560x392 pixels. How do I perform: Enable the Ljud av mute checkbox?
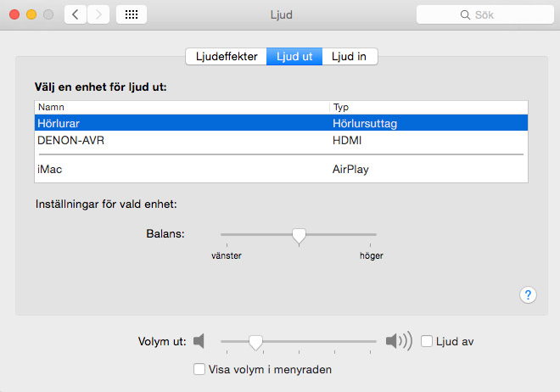point(427,341)
